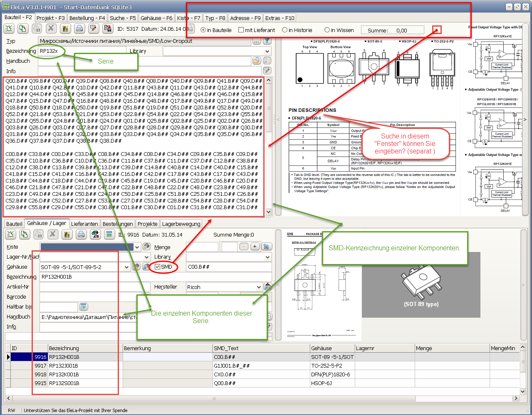Click the SMD code field containing C00.B##

[229, 267]
